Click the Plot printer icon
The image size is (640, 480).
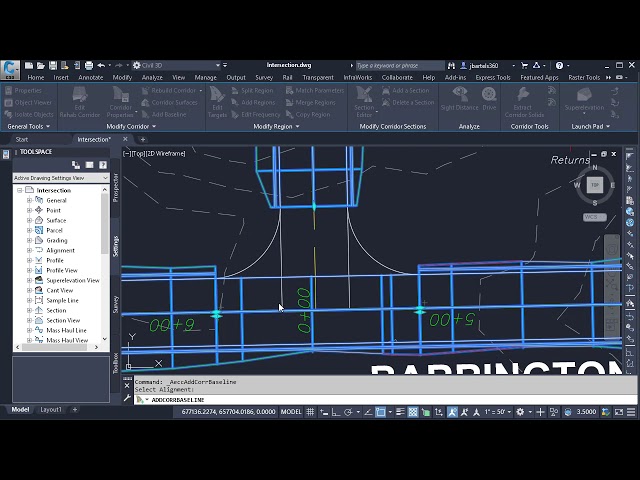coord(89,65)
